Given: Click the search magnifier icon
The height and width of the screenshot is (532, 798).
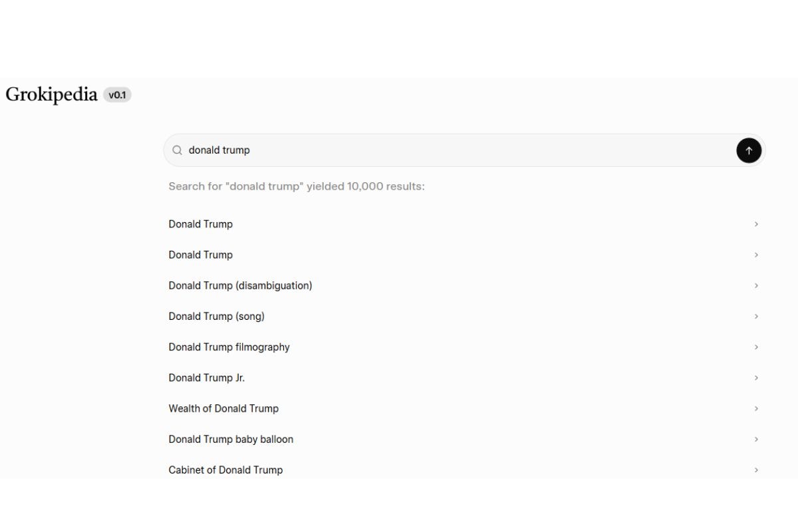Looking at the screenshot, I should tap(178, 150).
